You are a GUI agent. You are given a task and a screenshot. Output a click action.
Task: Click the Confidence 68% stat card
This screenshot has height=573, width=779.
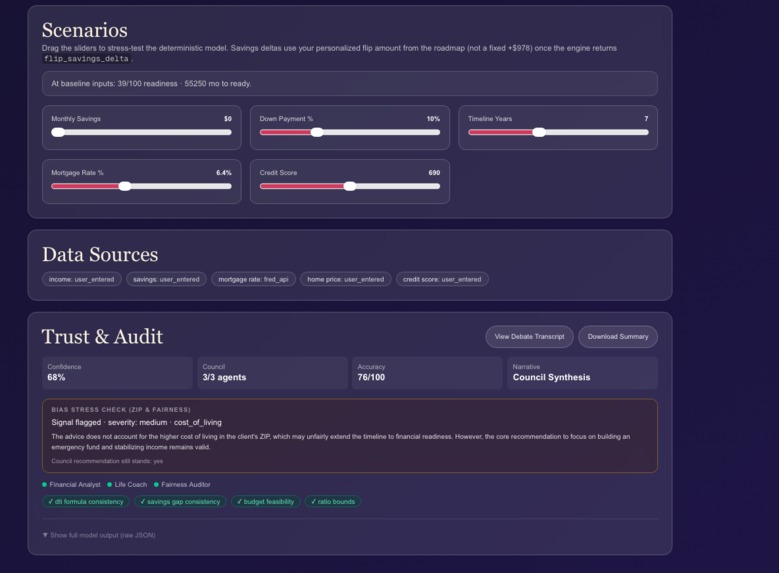point(117,373)
